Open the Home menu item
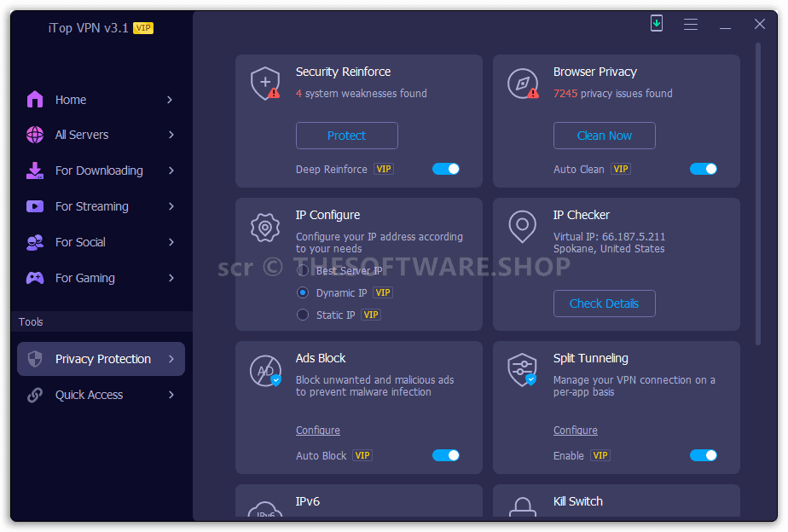788x532 pixels. click(x=101, y=100)
